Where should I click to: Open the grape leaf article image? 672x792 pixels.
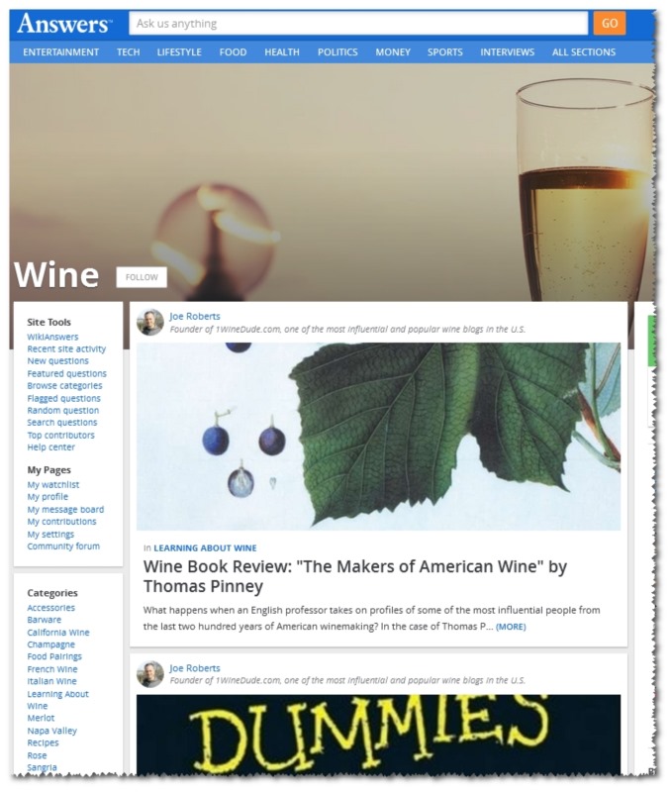point(379,437)
